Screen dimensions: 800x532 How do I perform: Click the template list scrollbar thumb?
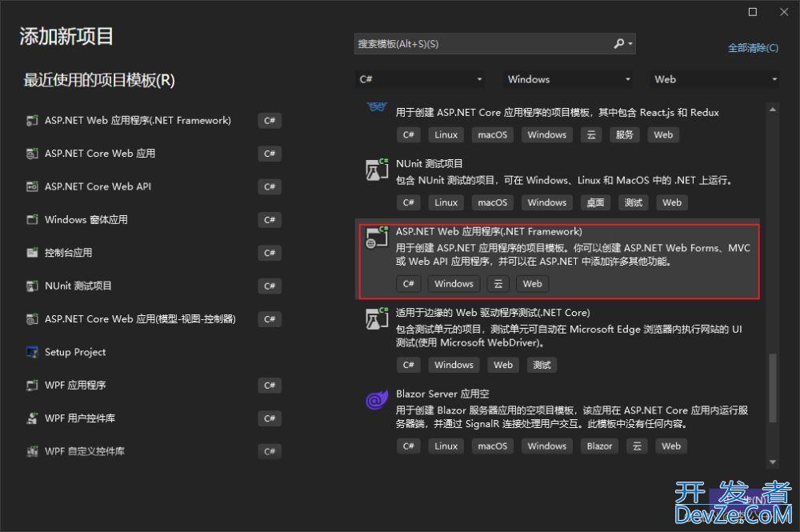[773, 388]
